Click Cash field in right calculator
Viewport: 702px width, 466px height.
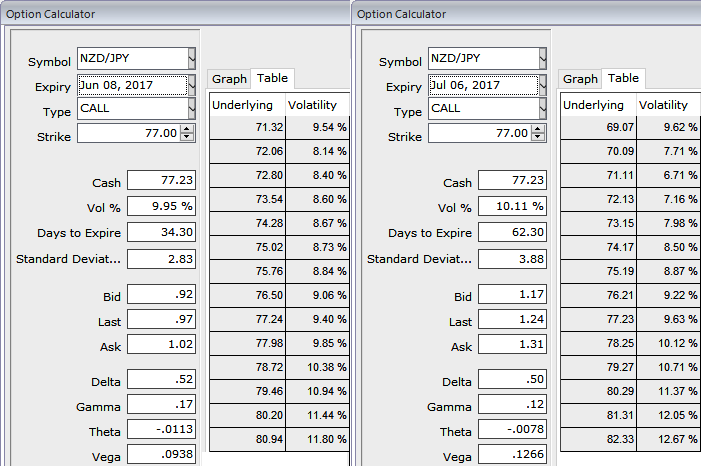(x=513, y=180)
